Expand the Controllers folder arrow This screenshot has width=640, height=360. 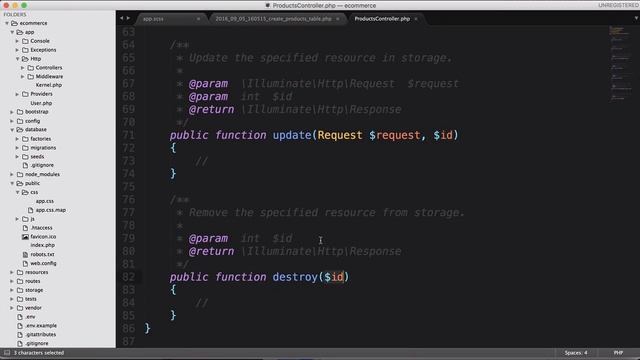[23, 68]
